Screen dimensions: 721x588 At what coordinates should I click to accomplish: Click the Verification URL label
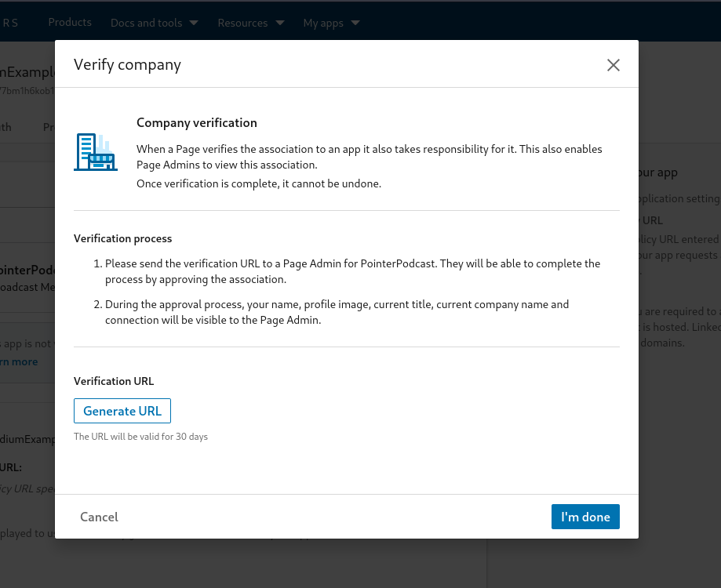(114, 381)
